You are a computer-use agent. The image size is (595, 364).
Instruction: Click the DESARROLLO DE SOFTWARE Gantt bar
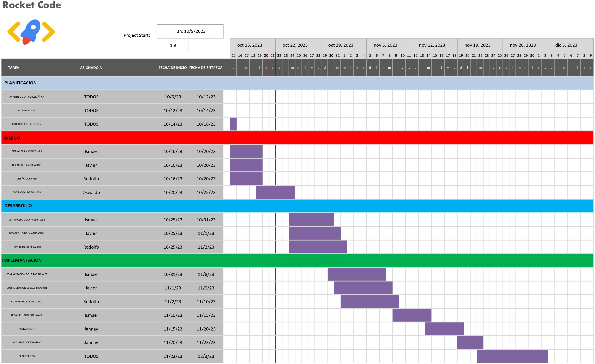click(x=412, y=315)
